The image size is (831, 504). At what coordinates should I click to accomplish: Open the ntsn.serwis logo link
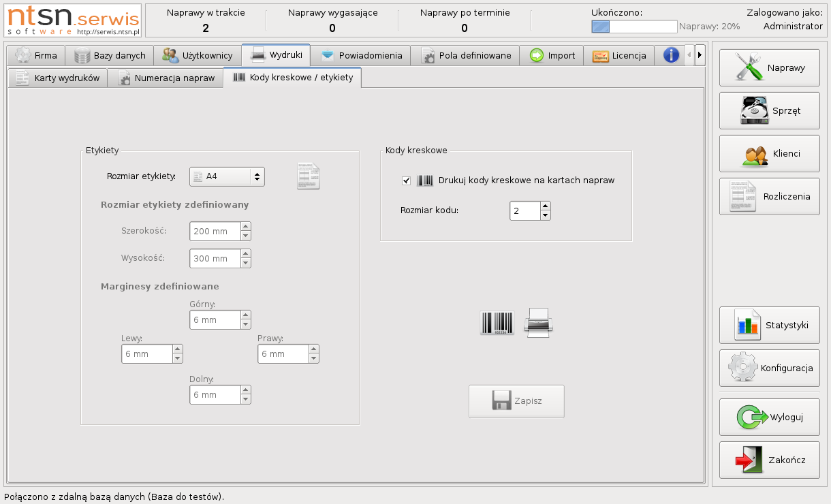point(74,20)
